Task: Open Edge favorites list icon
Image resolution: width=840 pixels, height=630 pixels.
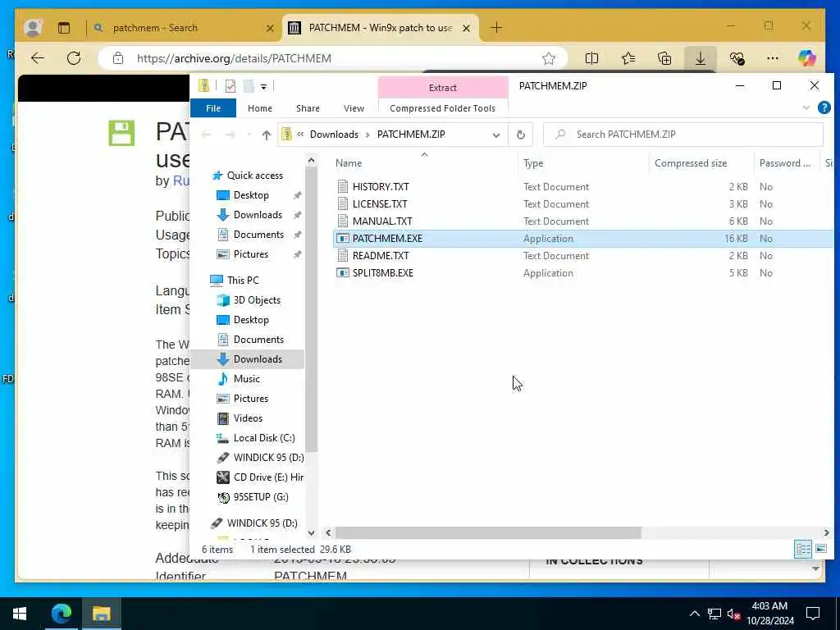Action: pyautogui.click(x=628, y=58)
